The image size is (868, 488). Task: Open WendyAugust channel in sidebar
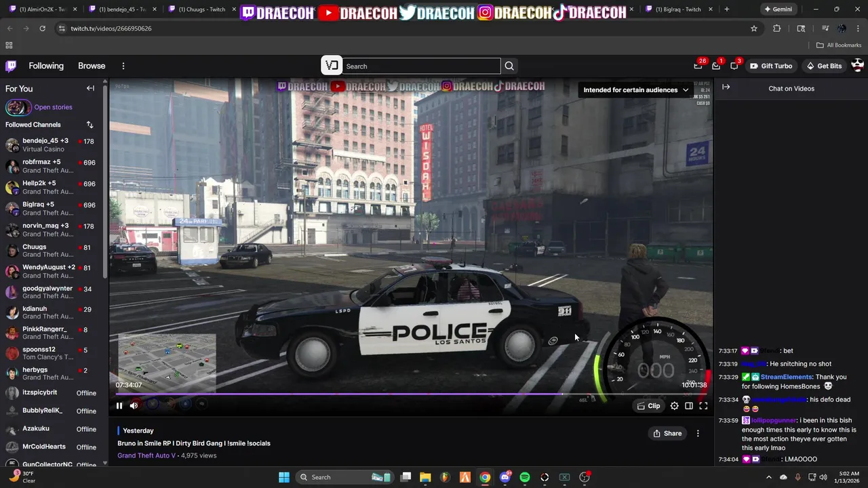(x=53, y=271)
